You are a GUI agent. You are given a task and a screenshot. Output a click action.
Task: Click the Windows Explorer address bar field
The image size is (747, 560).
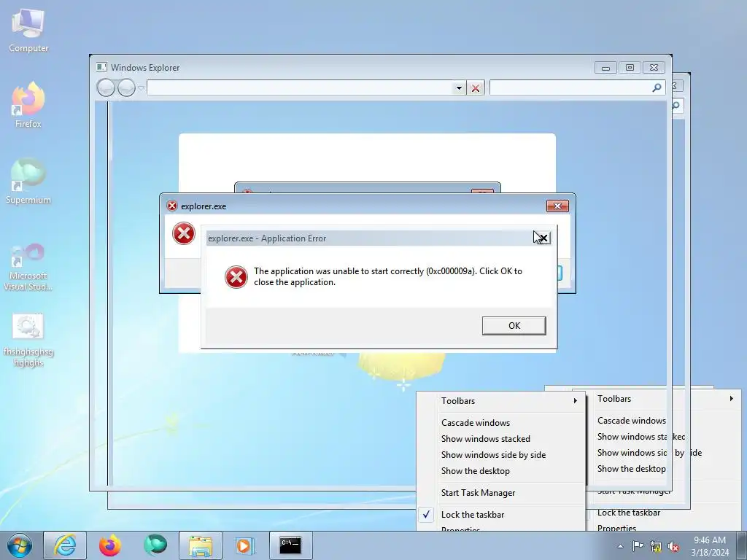[300, 87]
